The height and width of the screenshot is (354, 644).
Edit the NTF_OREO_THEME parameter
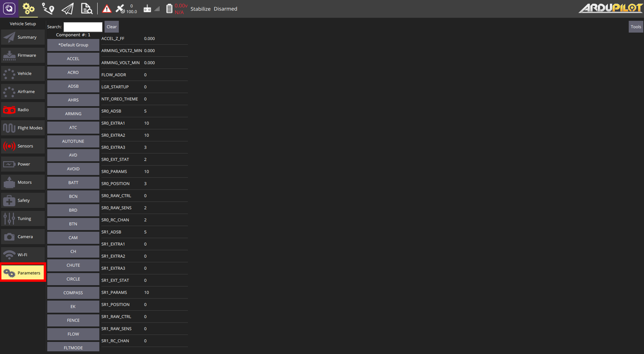[x=144, y=99]
